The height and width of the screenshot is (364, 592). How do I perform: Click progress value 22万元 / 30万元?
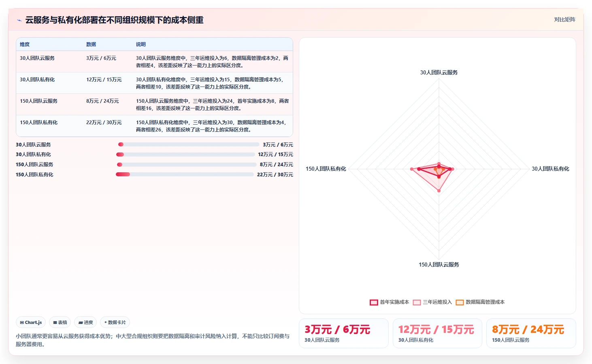point(275,175)
